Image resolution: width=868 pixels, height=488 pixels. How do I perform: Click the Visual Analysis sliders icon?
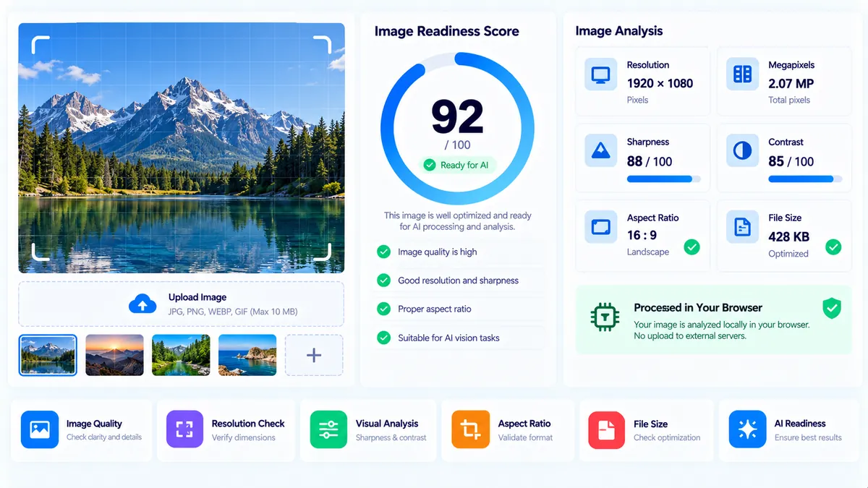pos(328,429)
